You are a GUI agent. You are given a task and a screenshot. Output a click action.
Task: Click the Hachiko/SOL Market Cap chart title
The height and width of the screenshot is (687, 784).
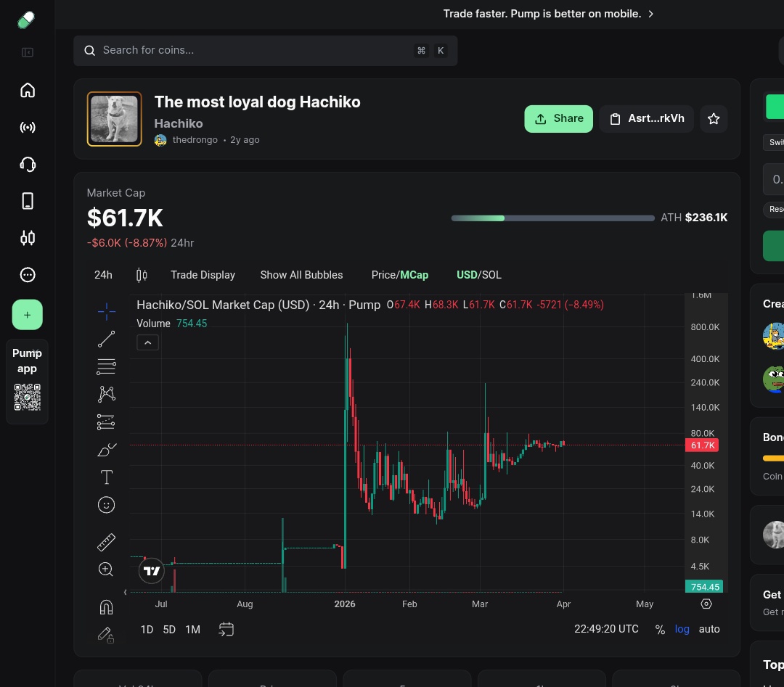[258, 305]
